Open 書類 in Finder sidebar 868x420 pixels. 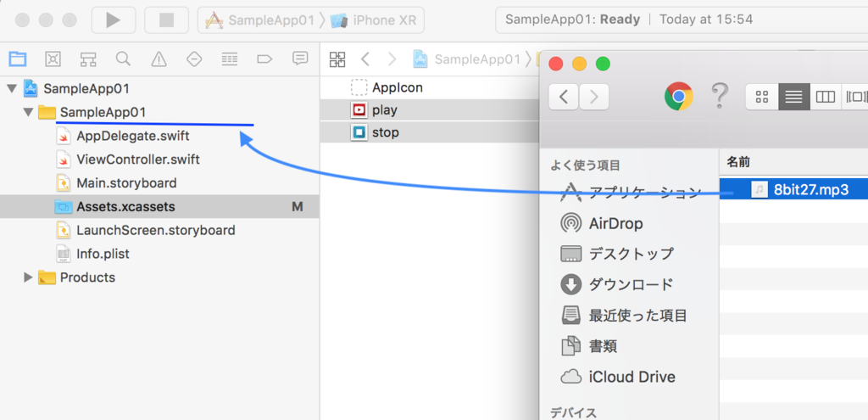tap(589, 346)
